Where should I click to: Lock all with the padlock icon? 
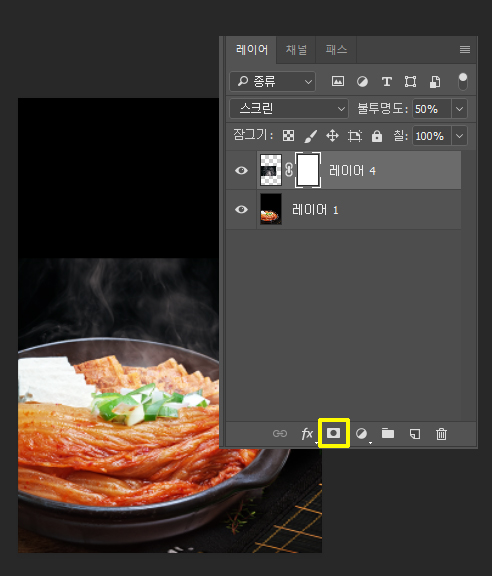pos(377,136)
